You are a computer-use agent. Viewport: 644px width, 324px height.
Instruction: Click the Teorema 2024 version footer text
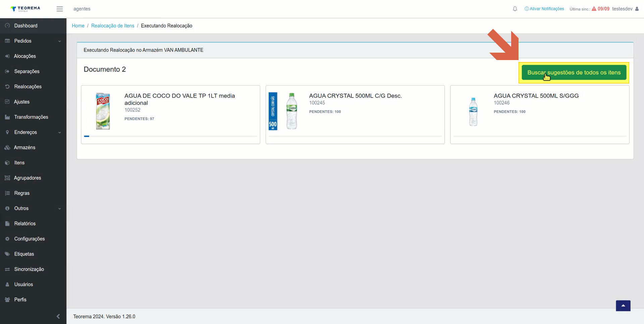(x=104, y=317)
